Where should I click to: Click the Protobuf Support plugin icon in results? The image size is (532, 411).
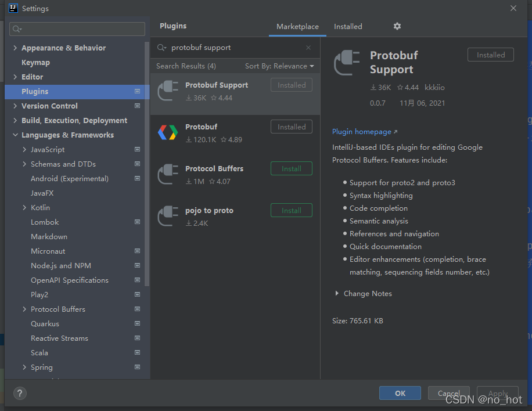[168, 91]
